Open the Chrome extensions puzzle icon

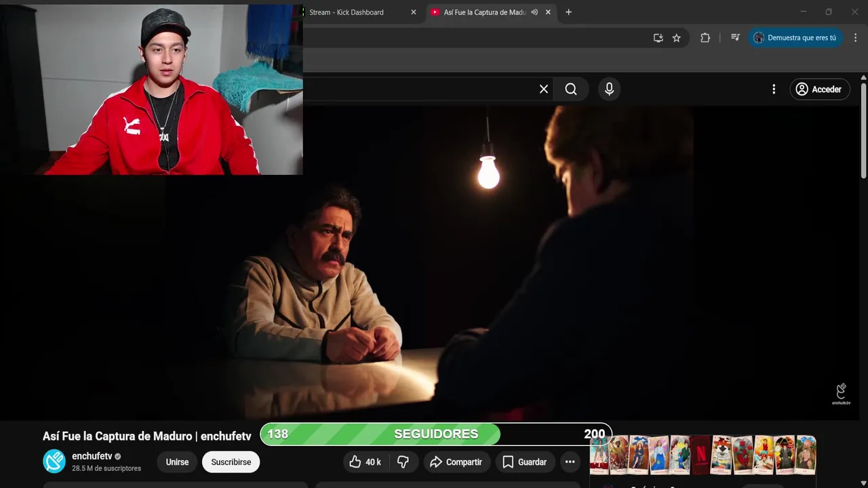tap(705, 38)
